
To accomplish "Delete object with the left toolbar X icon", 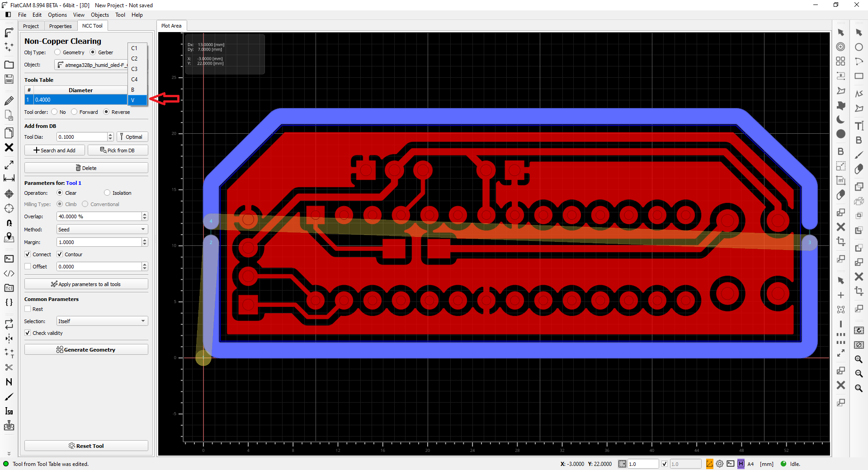I will coord(9,147).
